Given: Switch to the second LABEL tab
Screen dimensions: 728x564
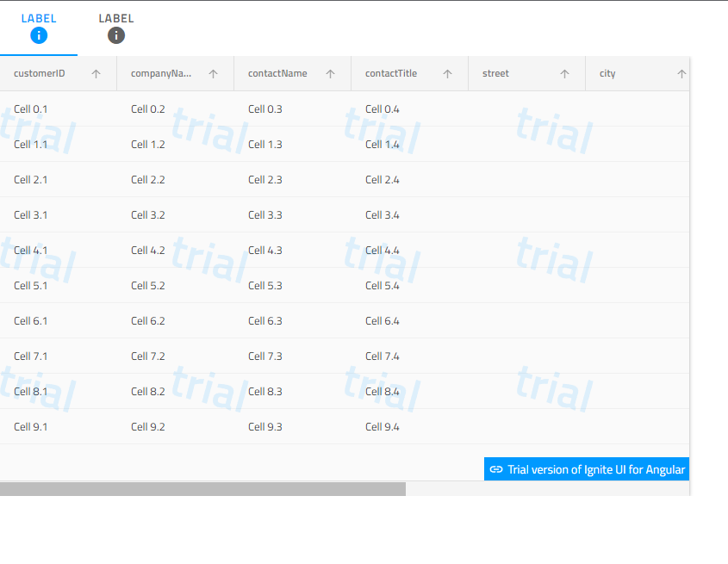Looking at the screenshot, I should pyautogui.click(x=115, y=17).
